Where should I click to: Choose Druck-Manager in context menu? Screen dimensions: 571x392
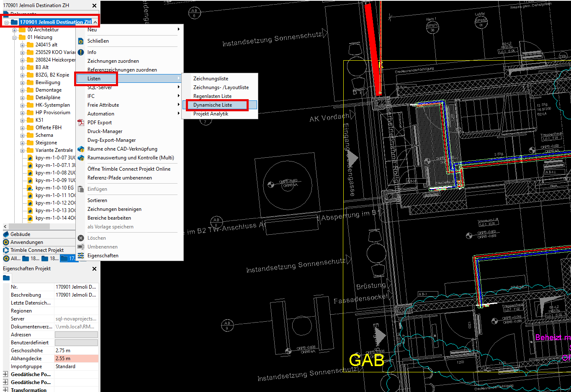pos(105,131)
